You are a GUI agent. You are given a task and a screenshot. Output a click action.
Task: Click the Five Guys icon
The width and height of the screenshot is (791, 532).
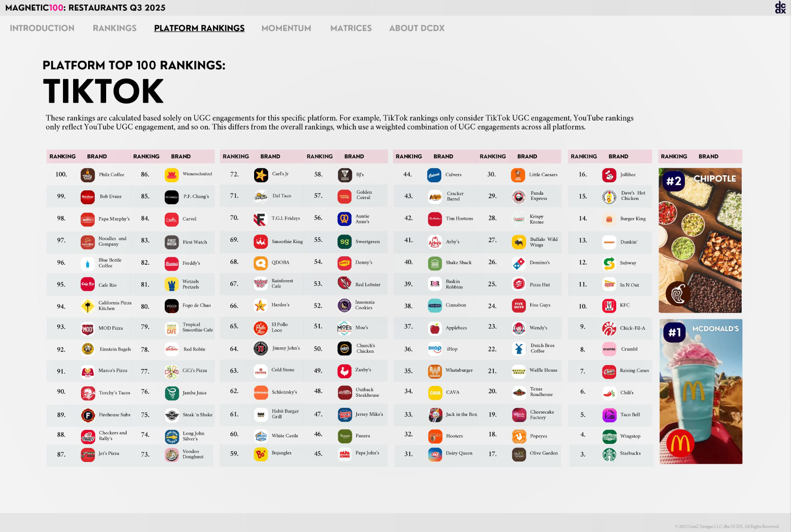519,306
